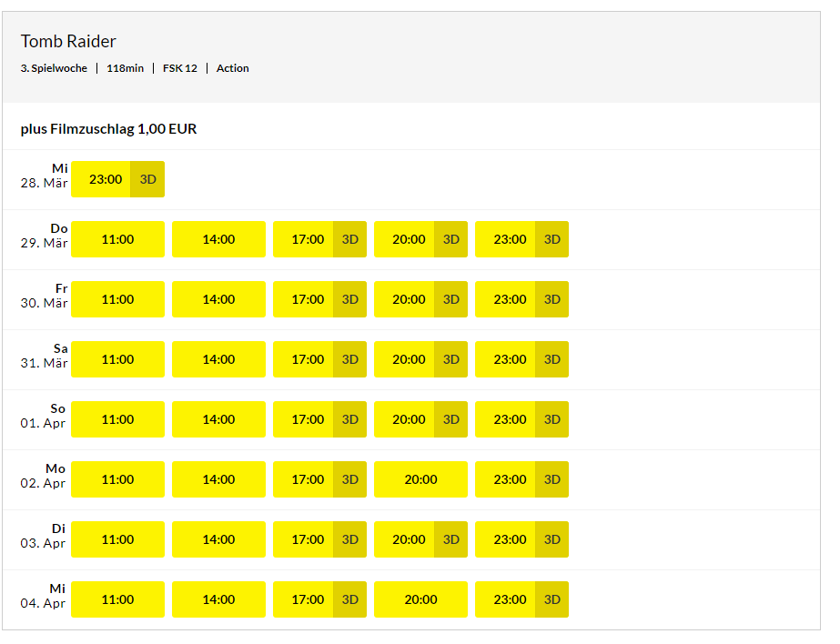
Task: Book Sunday 01. Apr 14:00 showing
Action: click(x=218, y=419)
